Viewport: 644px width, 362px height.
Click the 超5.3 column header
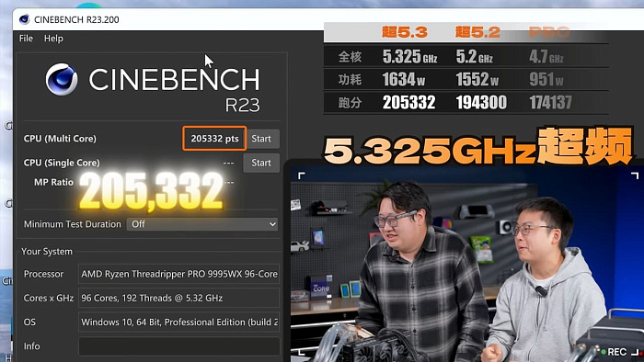[x=405, y=32]
